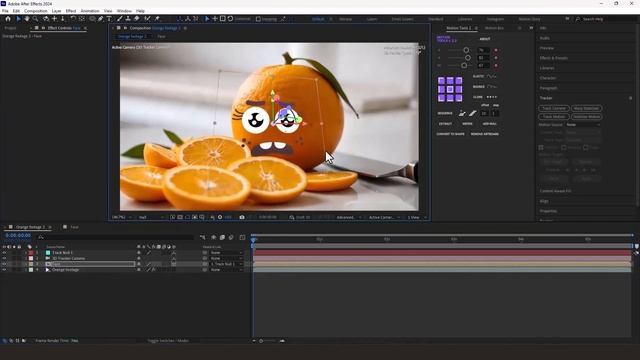Screen dimensions: 640x360
Task: Open the Composition menu
Action: tap(36, 11)
